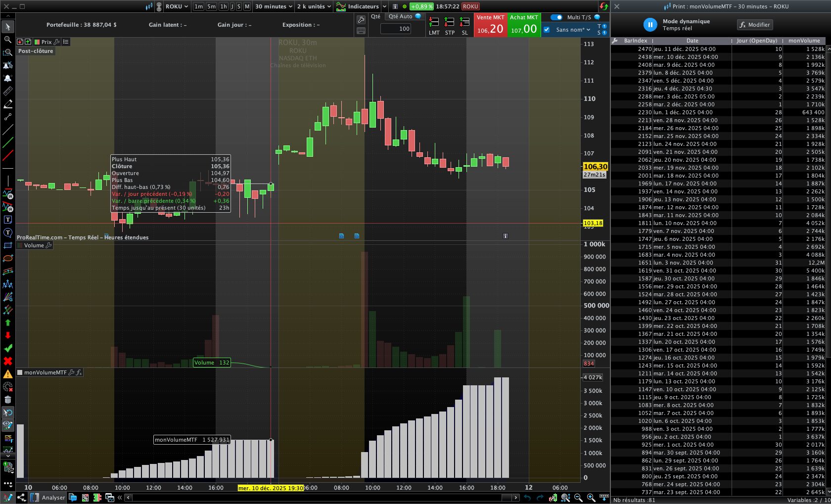The width and height of the screenshot is (831, 504).
Task: Add a green up arrow marker
Action: [x=7, y=322]
